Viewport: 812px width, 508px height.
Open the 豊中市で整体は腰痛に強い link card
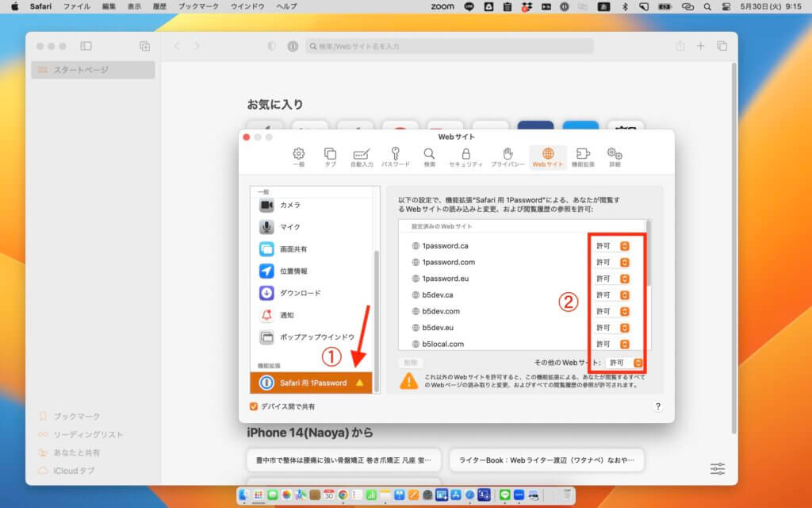click(344, 460)
